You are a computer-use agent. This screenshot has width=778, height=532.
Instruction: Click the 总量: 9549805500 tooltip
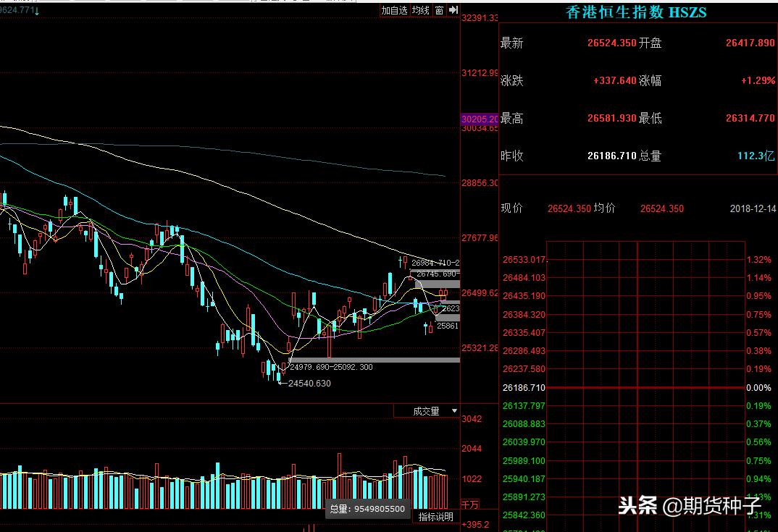click(x=367, y=509)
